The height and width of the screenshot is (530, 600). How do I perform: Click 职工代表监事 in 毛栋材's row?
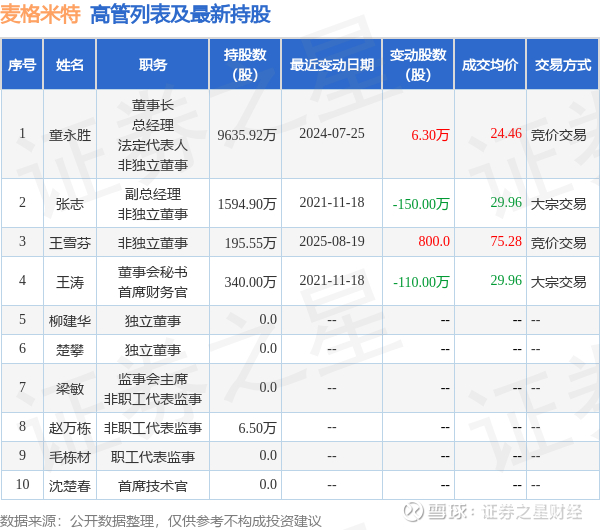pos(153,457)
